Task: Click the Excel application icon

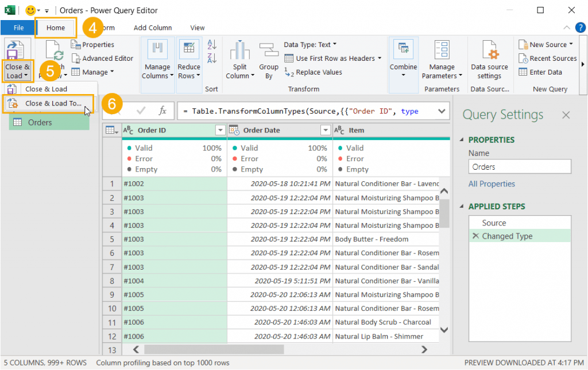Action: click(10, 10)
